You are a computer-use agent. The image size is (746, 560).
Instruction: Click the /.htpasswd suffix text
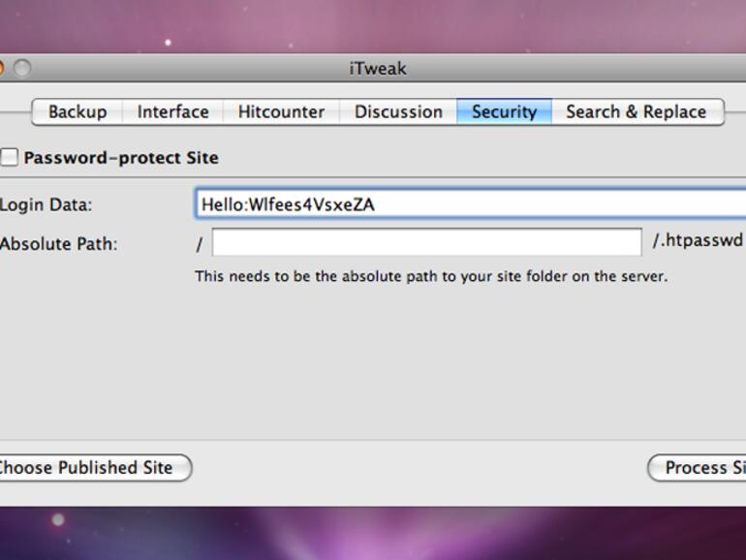click(698, 240)
